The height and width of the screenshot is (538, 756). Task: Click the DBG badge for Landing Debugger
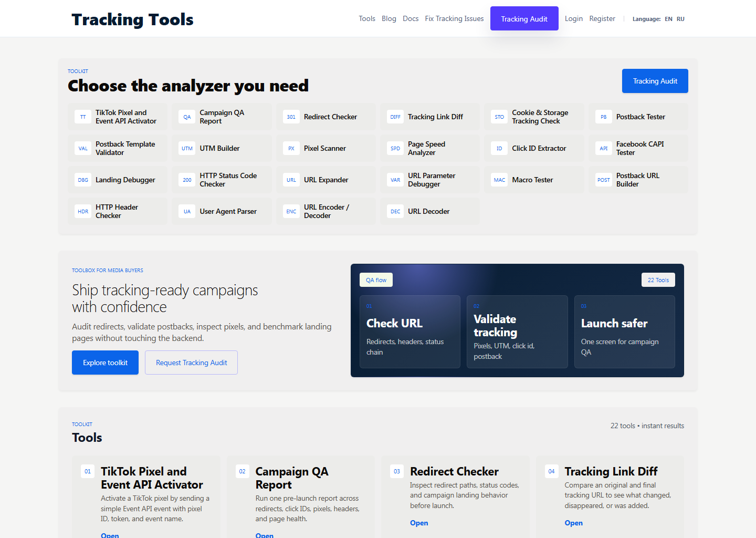coord(83,180)
